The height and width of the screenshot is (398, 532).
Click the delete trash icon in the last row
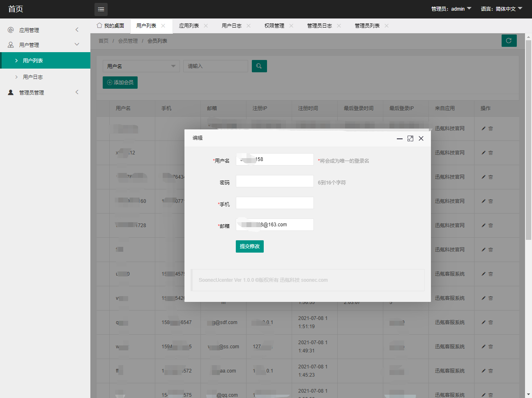[491, 395]
